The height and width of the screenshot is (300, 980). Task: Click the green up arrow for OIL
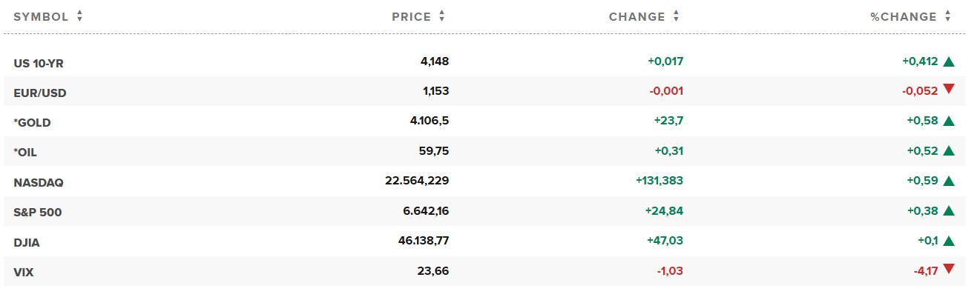tap(949, 151)
